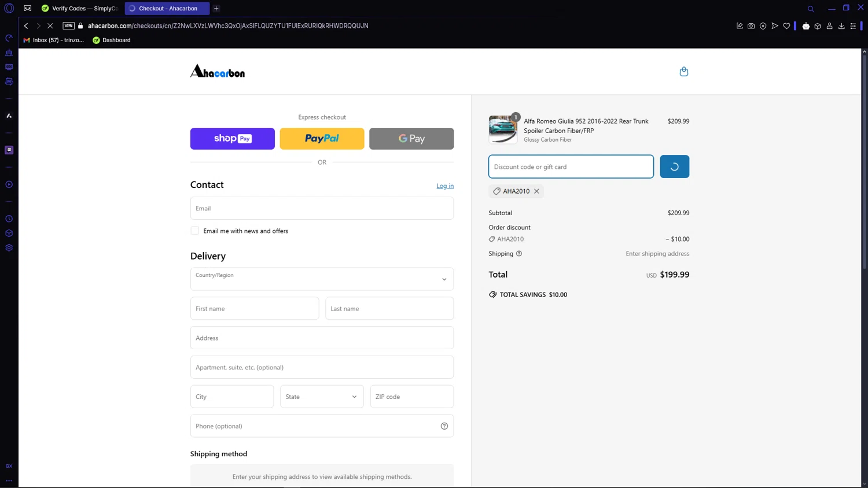Open the M chip icon in sidebar
Image resolution: width=868 pixels, height=488 pixels.
pyautogui.click(x=9, y=82)
